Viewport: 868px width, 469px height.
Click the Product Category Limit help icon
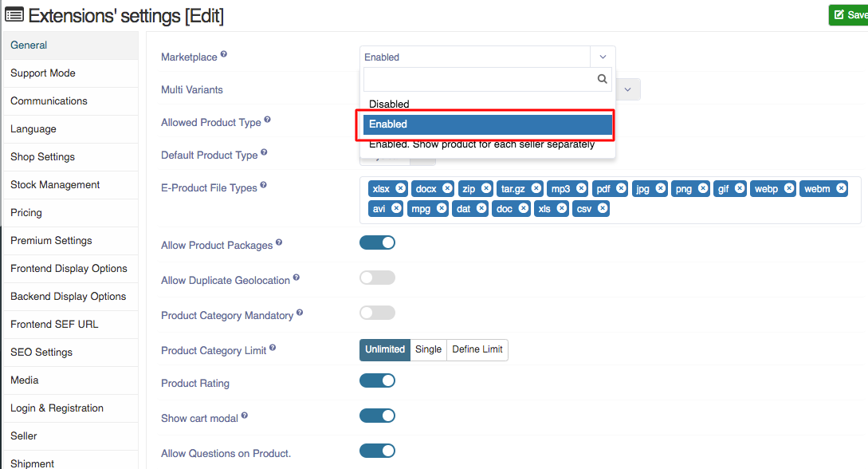(x=273, y=347)
